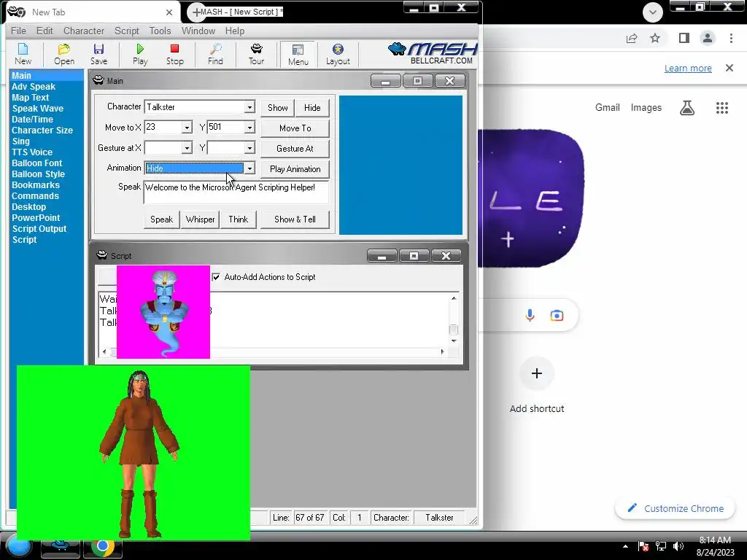Open the File menu
The width and height of the screenshot is (747, 560).
point(18,31)
